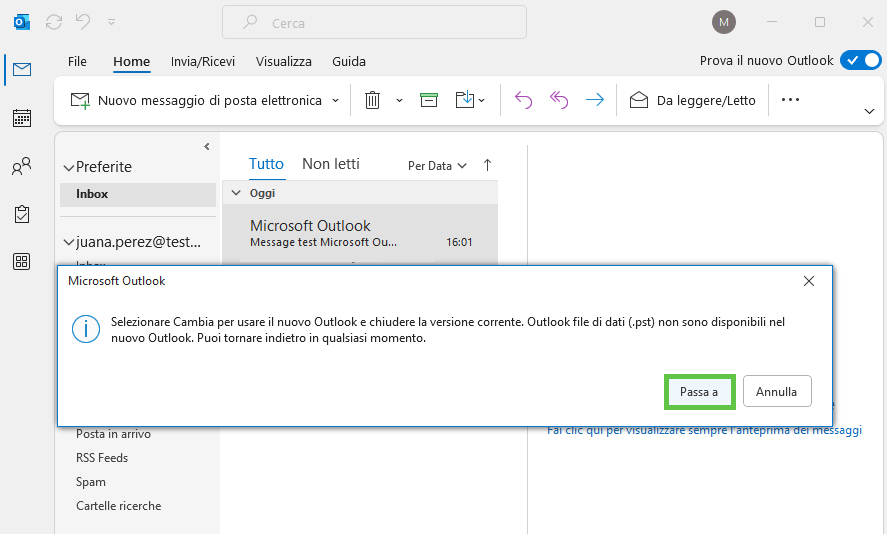
Task: Expand the Delete options dropdown arrow
Action: 399,101
